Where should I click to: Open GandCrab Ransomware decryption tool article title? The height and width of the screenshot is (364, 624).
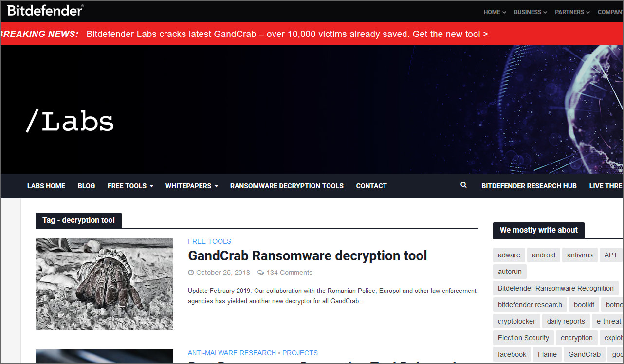(307, 255)
